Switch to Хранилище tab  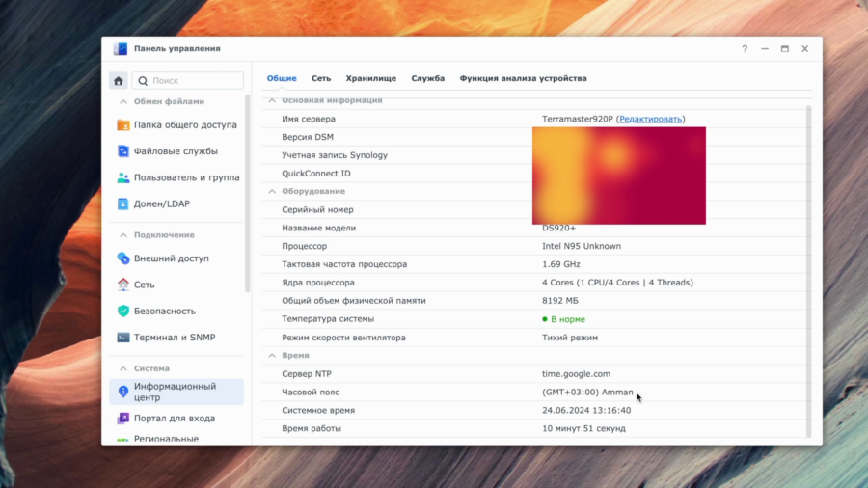pyautogui.click(x=371, y=78)
